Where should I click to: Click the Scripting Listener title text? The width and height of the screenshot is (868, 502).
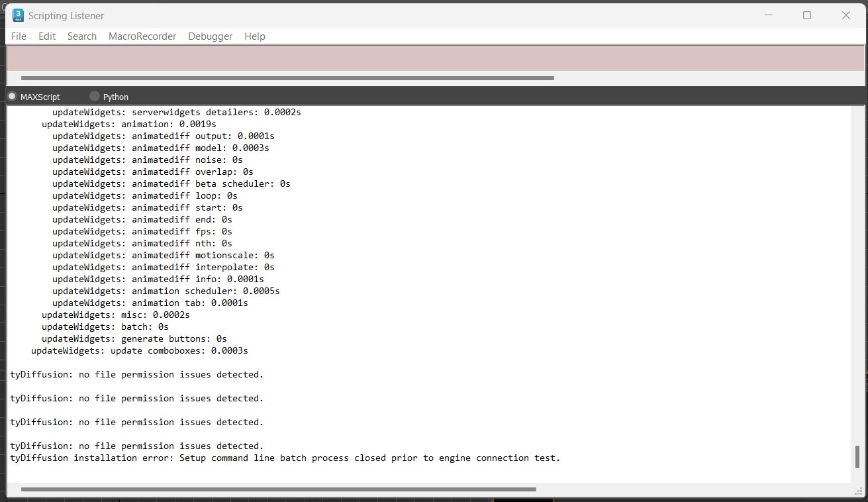tap(66, 15)
